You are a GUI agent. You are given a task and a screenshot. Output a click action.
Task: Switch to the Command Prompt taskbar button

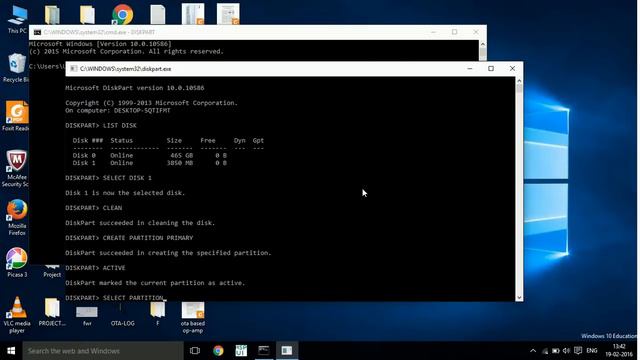point(264,351)
